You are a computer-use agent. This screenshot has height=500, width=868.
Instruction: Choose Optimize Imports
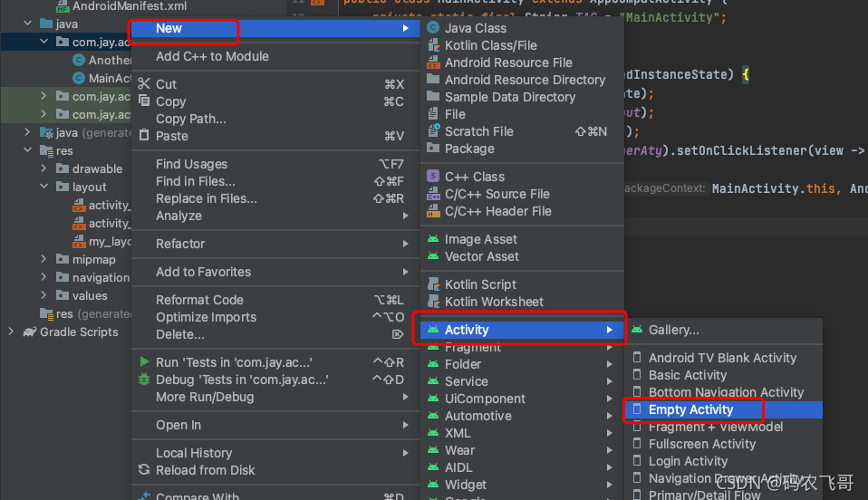206,317
